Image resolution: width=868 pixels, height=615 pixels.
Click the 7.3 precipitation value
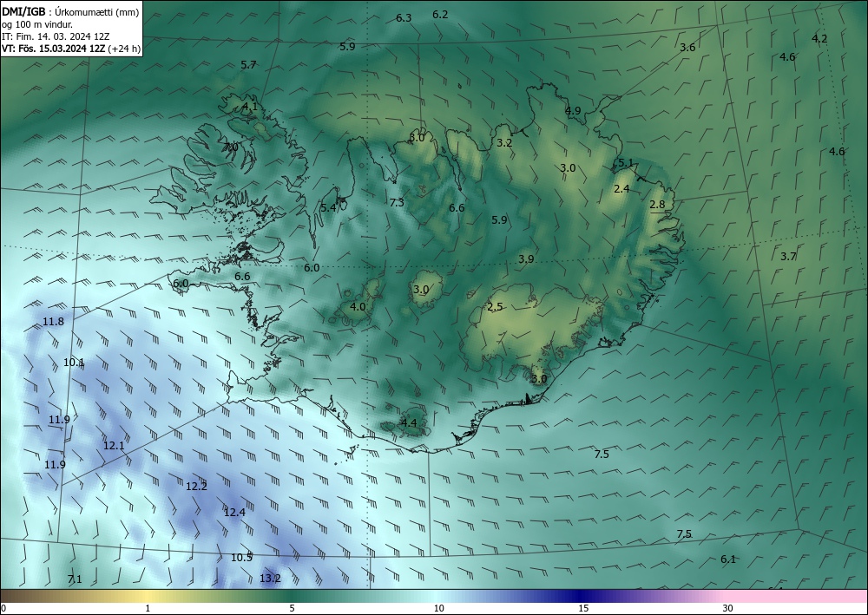(397, 202)
